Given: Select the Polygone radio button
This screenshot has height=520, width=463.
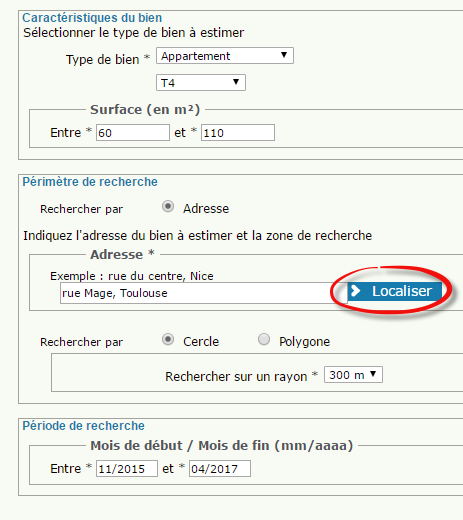Looking at the screenshot, I should coord(264,339).
